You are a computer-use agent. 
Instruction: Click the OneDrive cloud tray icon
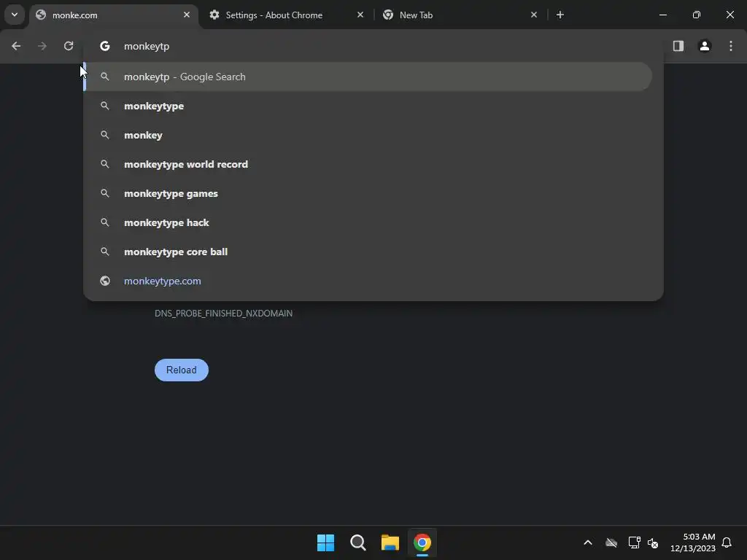[611, 542]
